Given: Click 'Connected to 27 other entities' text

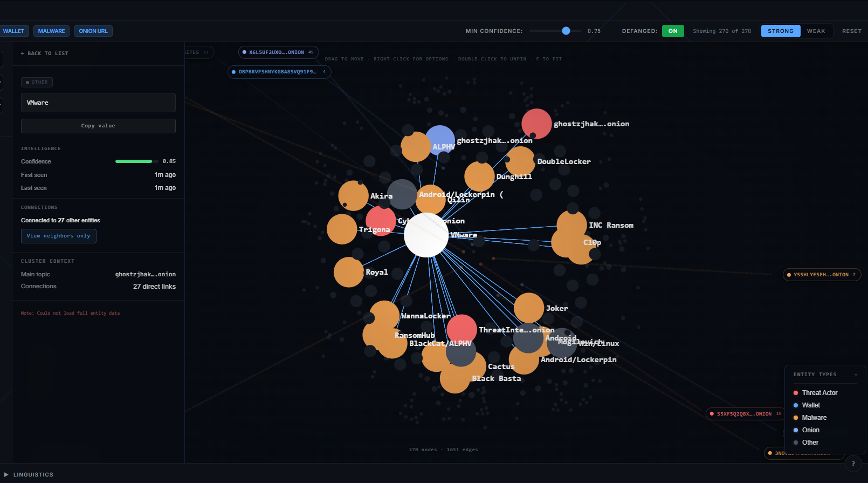Looking at the screenshot, I should pos(60,220).
